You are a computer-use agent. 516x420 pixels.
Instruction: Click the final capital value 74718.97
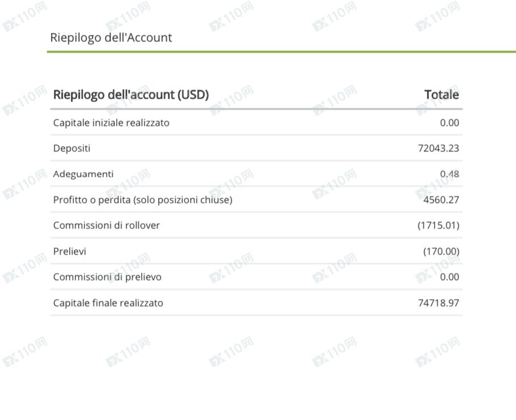click(438, 303)
